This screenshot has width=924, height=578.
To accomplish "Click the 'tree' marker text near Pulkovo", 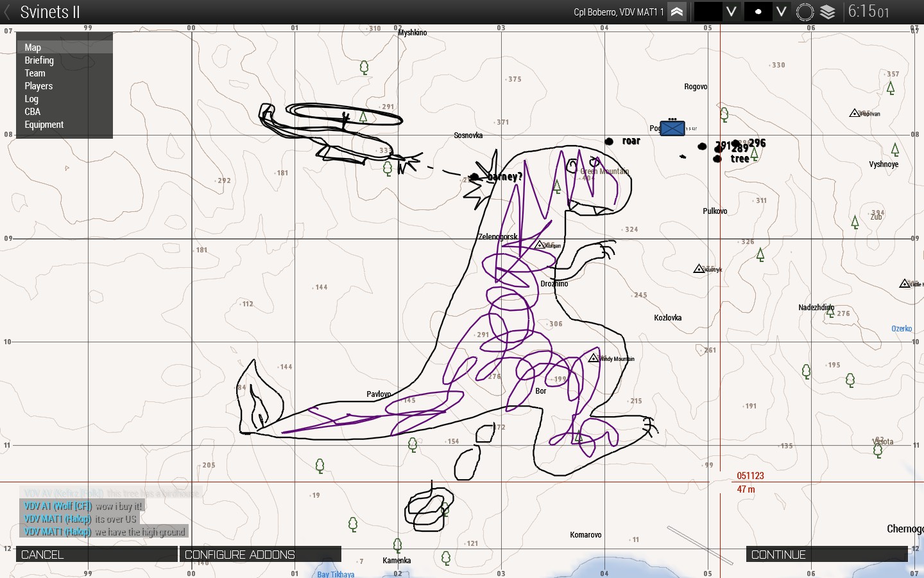I will (740, 159).
